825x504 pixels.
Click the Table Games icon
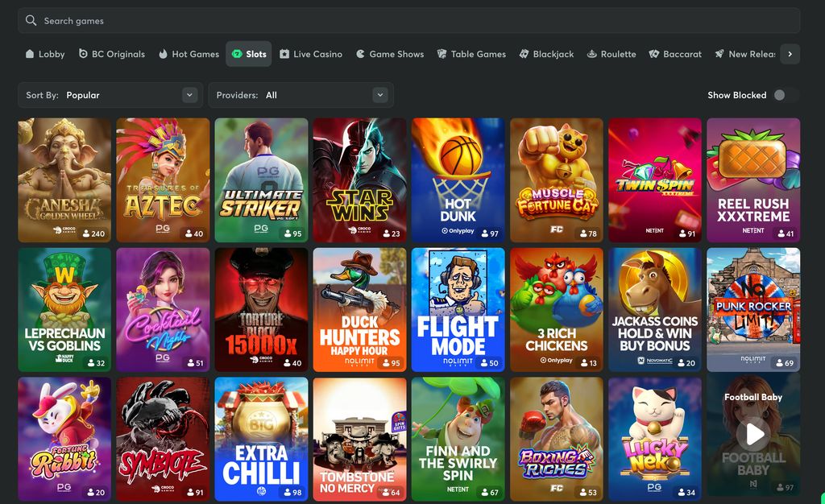tap(442, 54)
